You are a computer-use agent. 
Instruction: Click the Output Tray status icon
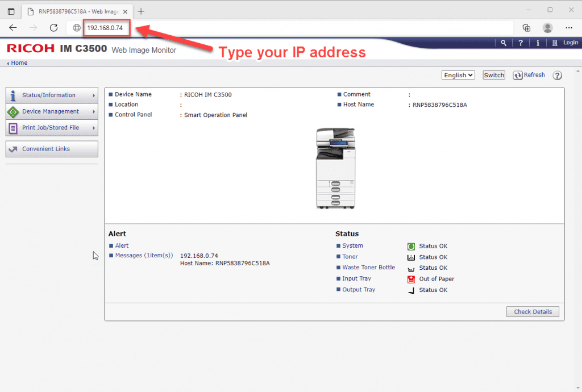click(x=411, y=290)
